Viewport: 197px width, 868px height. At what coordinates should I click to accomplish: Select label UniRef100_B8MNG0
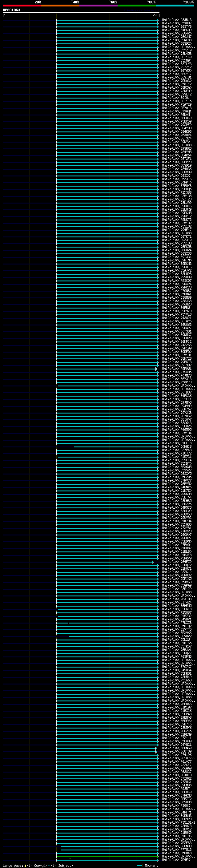(x=177, y=748)
